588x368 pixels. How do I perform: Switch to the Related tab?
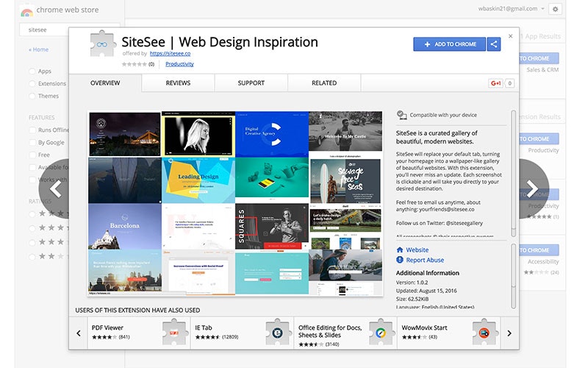tap(324, 83)
